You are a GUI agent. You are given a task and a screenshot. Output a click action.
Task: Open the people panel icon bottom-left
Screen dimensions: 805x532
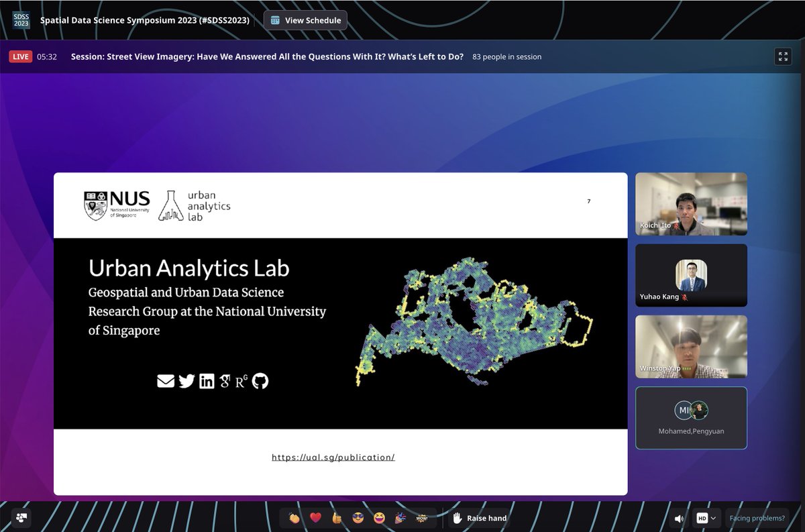click(x=21, y=518)
